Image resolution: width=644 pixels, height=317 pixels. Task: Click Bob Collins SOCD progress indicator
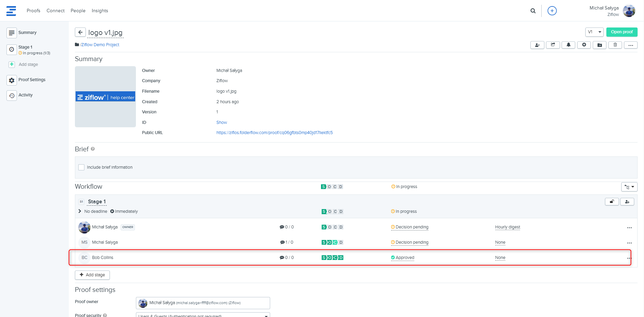click(333, 258)
